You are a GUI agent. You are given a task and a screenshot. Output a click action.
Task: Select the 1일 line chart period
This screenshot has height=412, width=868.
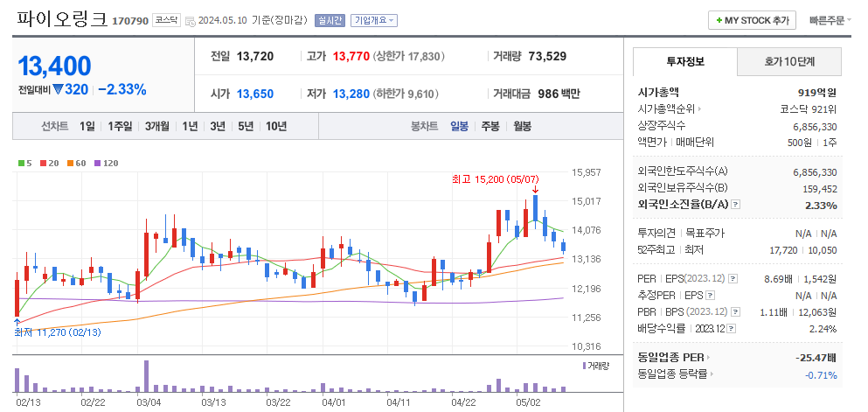[87, 126]
